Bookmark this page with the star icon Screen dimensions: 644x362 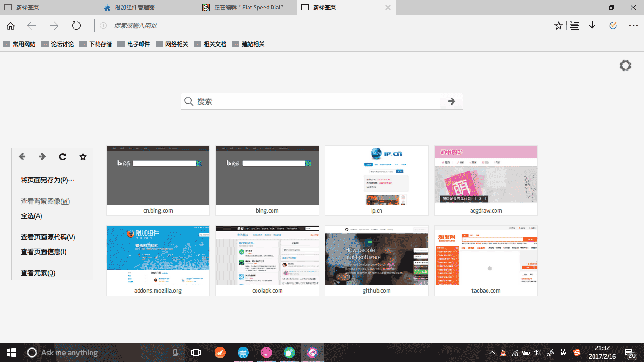(x=558, y=25)
